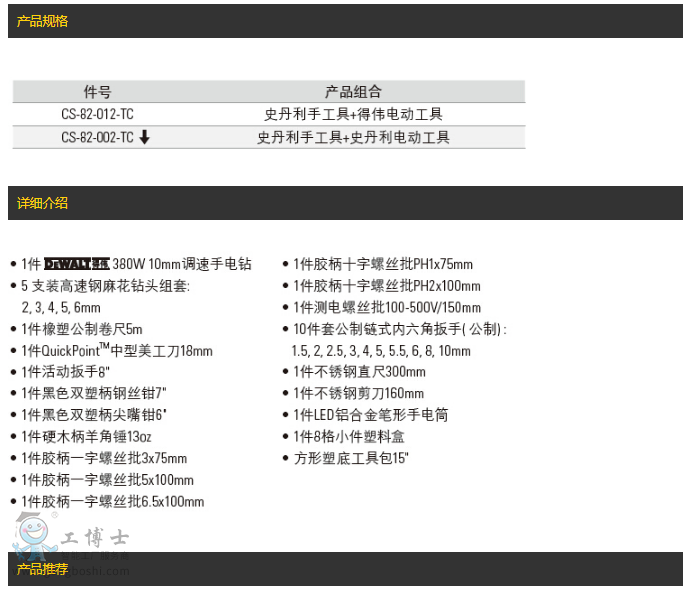
Task: Click the down arrow beside CS-82-002-TC
Action: 144,138
